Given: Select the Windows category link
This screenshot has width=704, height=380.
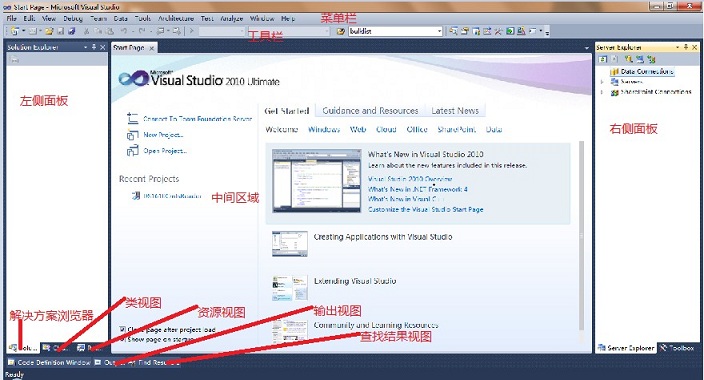Looking at the screenshot, I should click(x=324, y=129).
